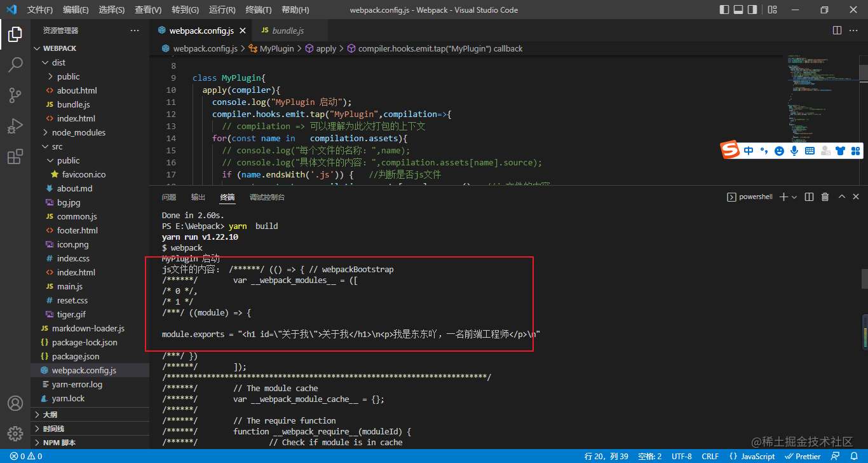Open the Explorer view in activity bar
The image size is (868, 463).
(x=15, y=35)
